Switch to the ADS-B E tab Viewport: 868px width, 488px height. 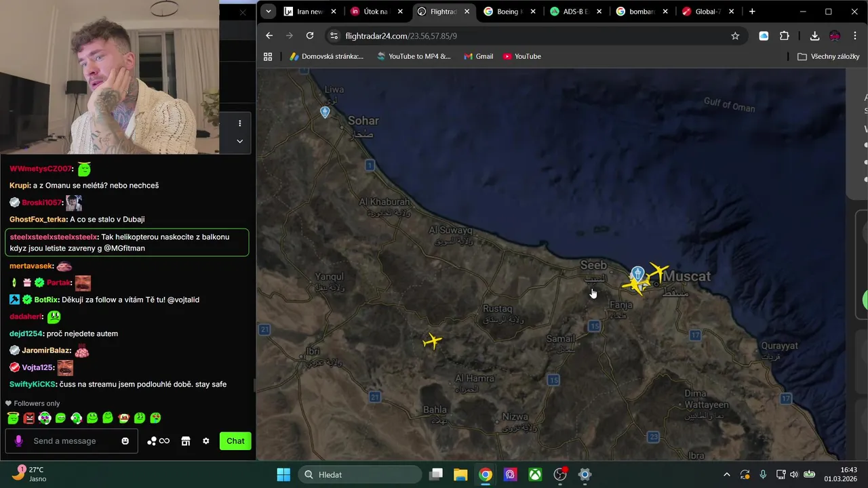575,12
